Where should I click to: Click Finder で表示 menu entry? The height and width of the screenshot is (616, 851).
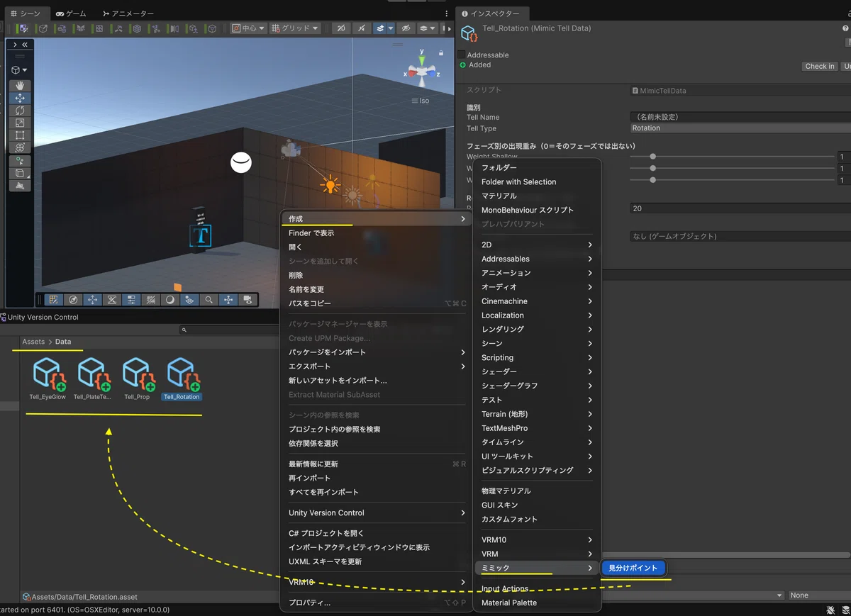pos(377,233)
